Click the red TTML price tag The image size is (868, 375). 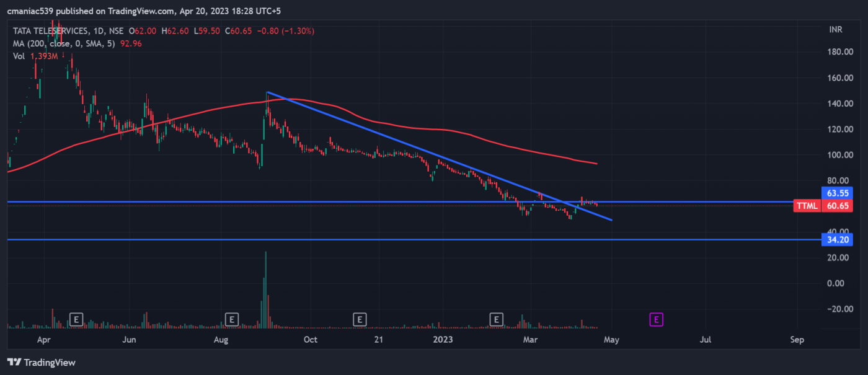click(x=808, y=206)
